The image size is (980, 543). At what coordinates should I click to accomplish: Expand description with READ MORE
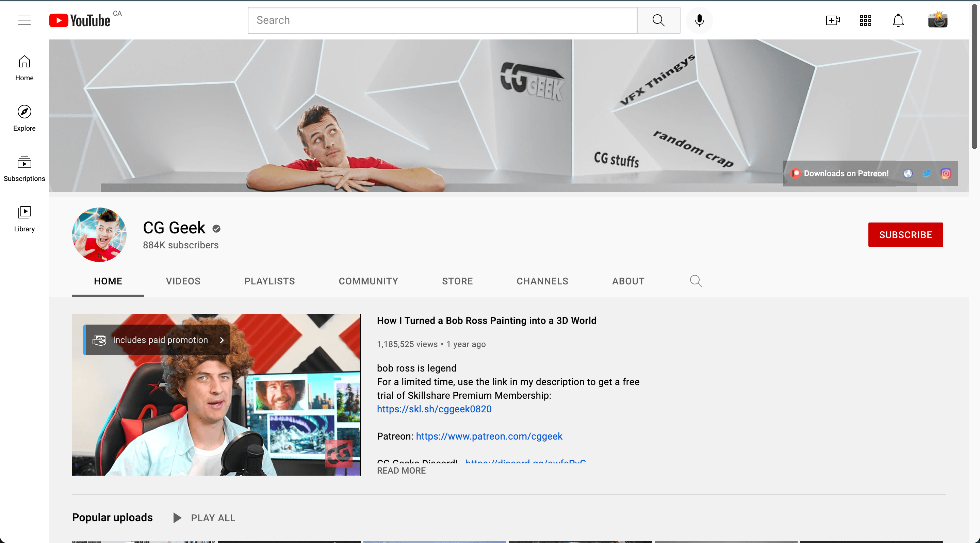click(402, 471)
